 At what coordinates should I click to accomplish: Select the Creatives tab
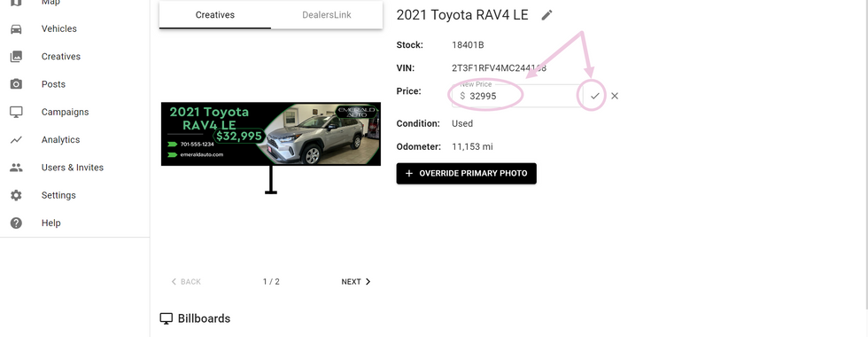[x=214, y=15]
